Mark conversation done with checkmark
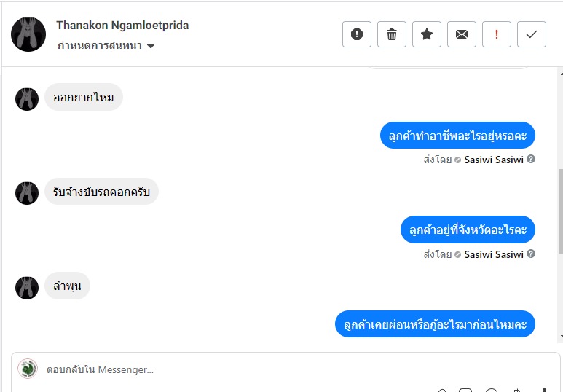The width and height of the screenshot is (563, 392). pos(532,34)
